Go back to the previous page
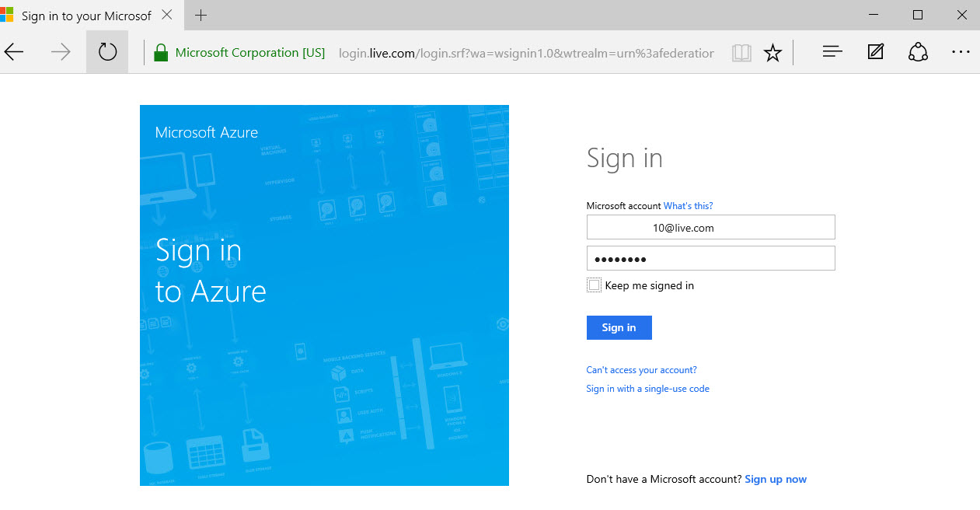 [15, 52]
